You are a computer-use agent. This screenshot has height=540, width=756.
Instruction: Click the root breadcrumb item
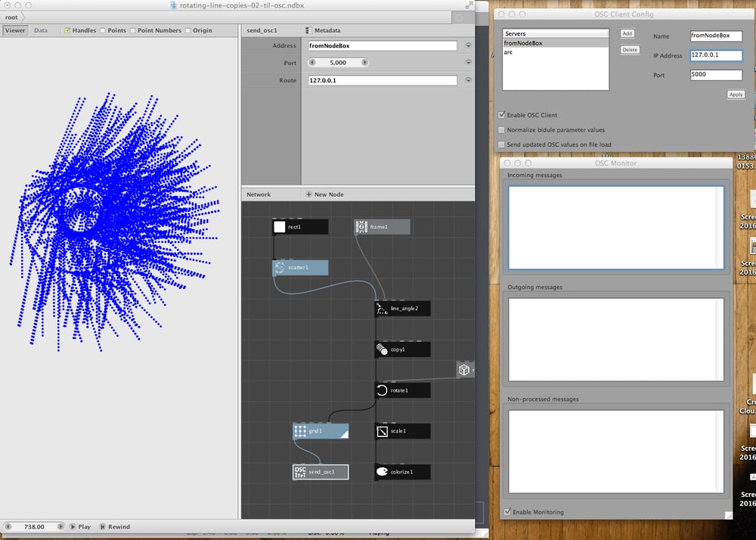11,17
